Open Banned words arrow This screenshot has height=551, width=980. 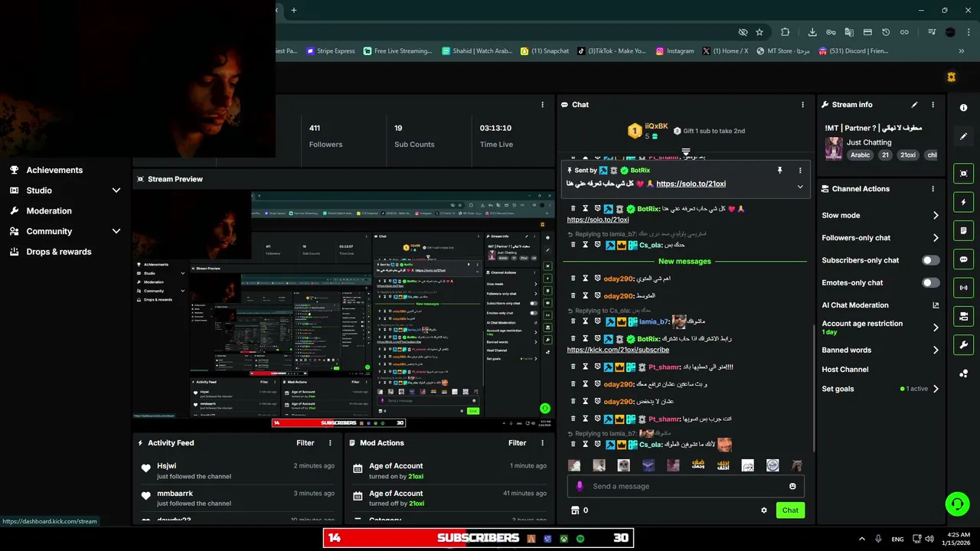[x=936, y=350]
